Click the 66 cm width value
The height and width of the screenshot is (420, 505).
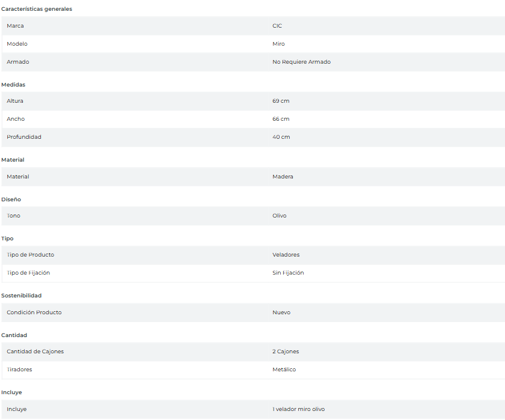pyautogui.click(x=281, y=119)
